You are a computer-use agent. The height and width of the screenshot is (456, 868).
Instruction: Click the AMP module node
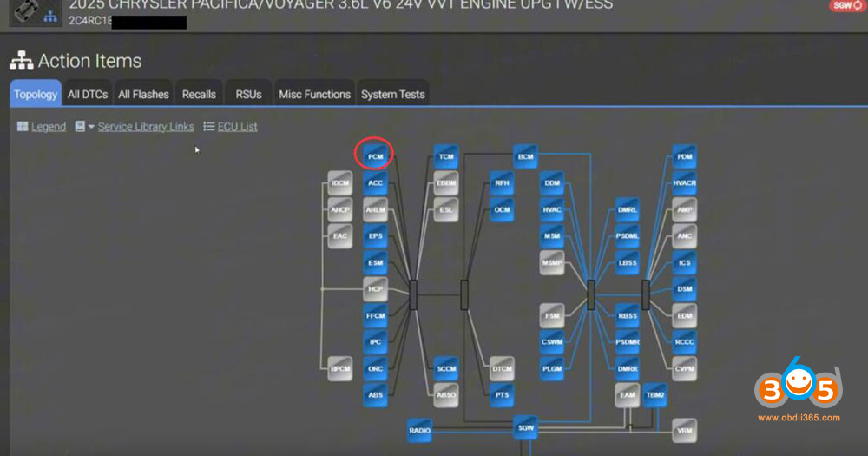point(684,209)
